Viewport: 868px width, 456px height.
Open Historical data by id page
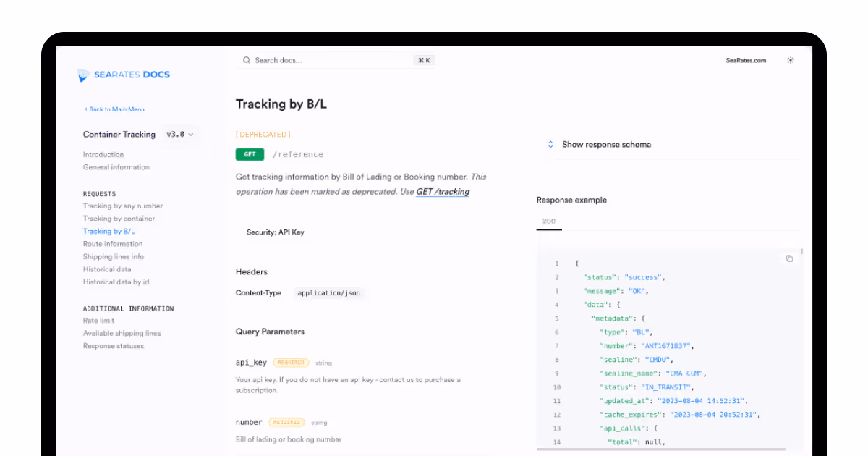tap(116, 282)
